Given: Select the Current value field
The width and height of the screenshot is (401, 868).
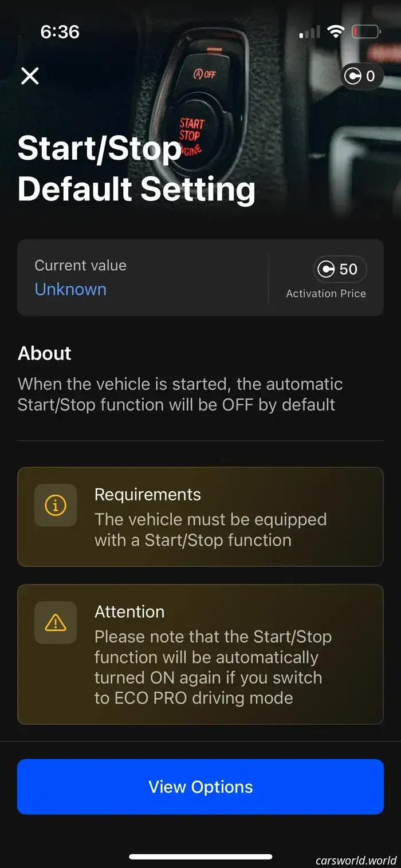Looking at the screenshot, I should click(80, 265).
